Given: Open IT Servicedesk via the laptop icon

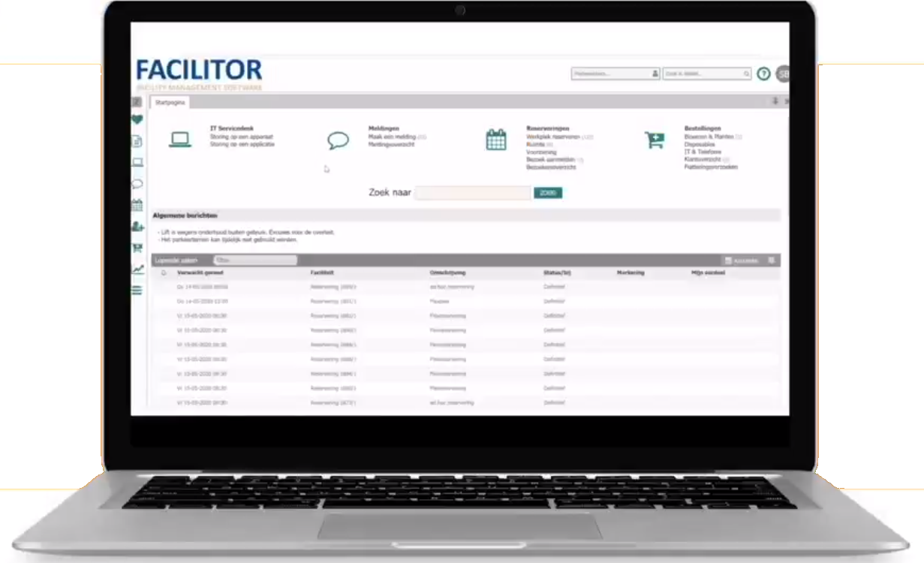Looking at the screenshot, I should tap(180, 140).
